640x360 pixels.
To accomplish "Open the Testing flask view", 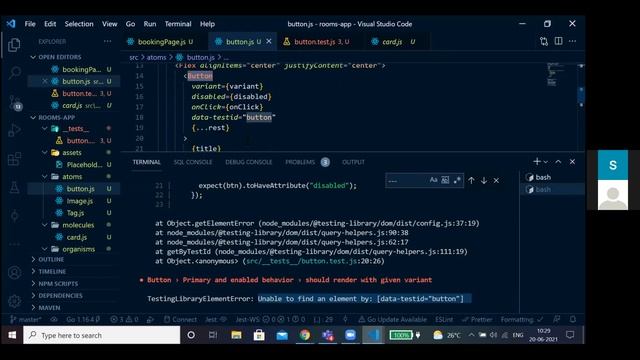I will pos(15,187).
